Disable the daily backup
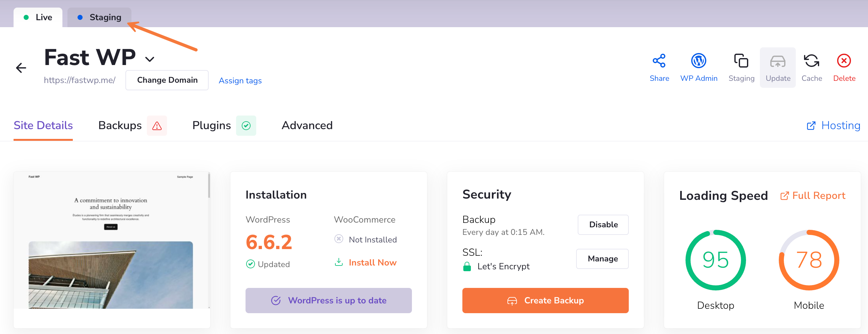Image resolution: width=868 pixels, height=334 pixels. pyautogui.click(x=603, y=225)
